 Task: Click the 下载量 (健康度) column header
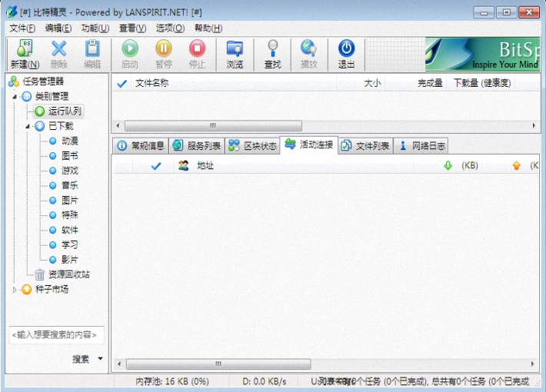(481, 83)
